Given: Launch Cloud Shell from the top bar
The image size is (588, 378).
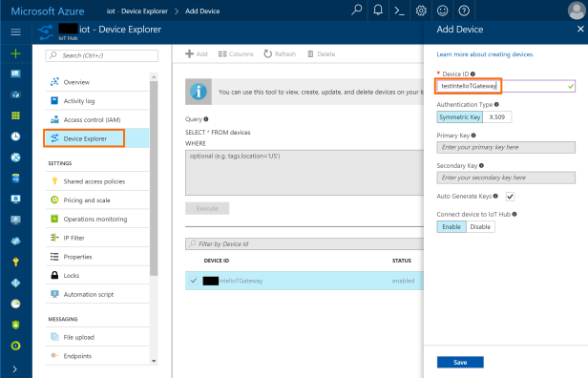Looking at the screenshot, I should click(399, 10).
